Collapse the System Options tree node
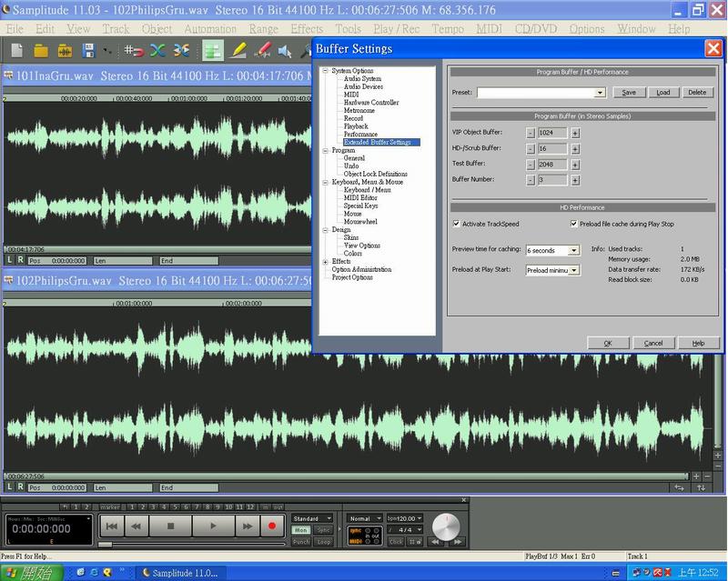The width and height of the screenshot is (728, 581). 326,71
